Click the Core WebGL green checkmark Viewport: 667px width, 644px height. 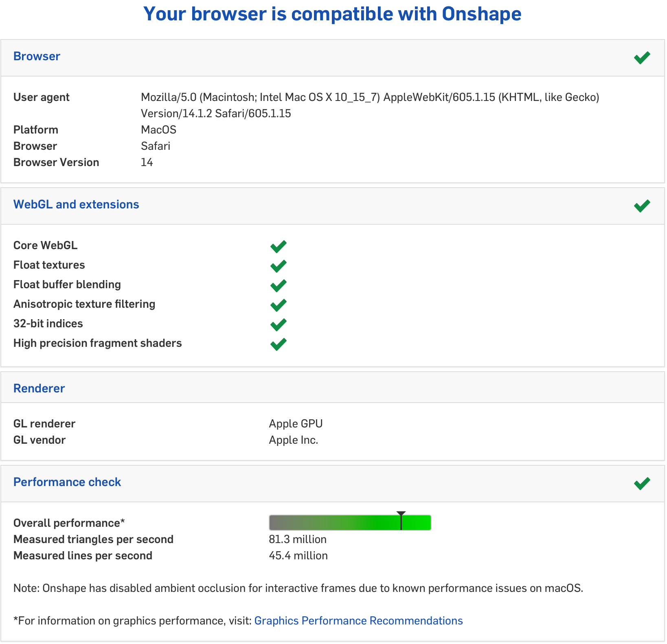pos(279,246)
